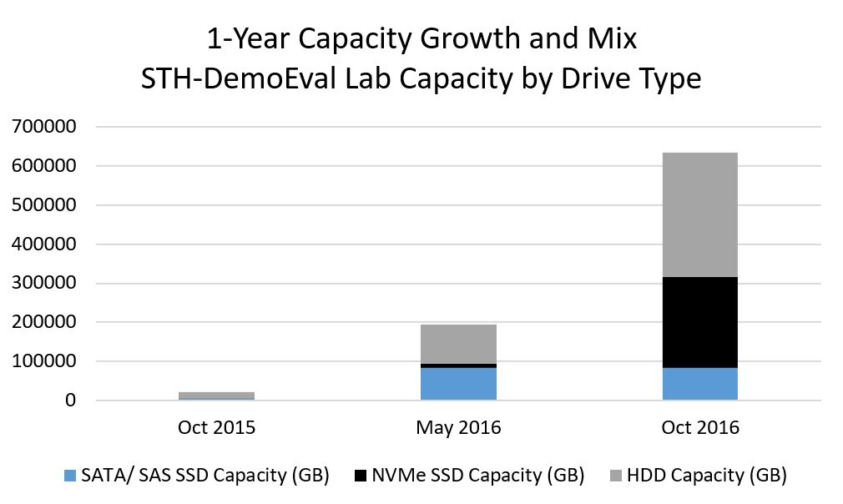Click the 700000 y-axis value
This screenshot has height=504, width=843.
44,127
